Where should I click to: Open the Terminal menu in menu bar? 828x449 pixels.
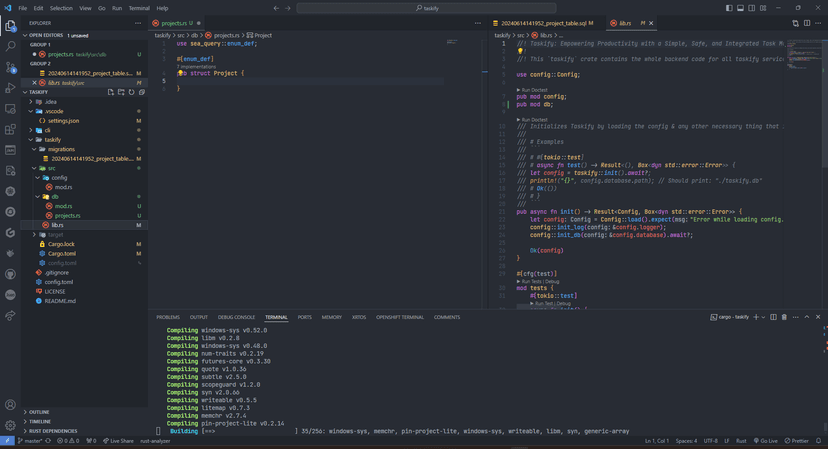(138, 8)
